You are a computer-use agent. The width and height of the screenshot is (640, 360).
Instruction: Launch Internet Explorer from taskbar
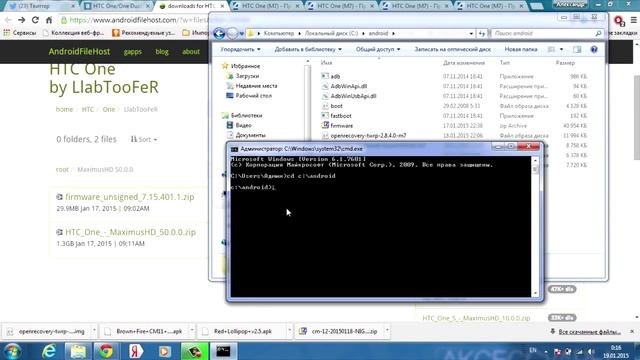[49, 351]
